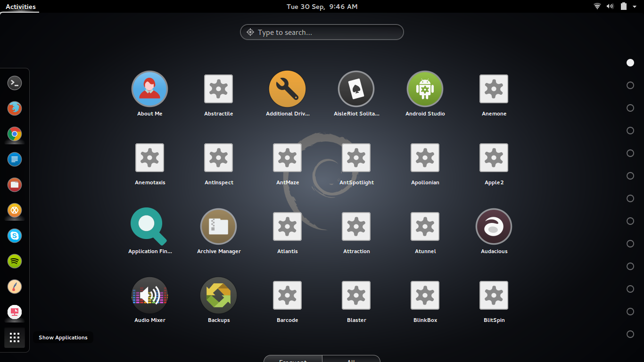Open the clock and calendar menu
Image resolution: width=644 pixels, height=362 pixels.
(x=322, y=7)
